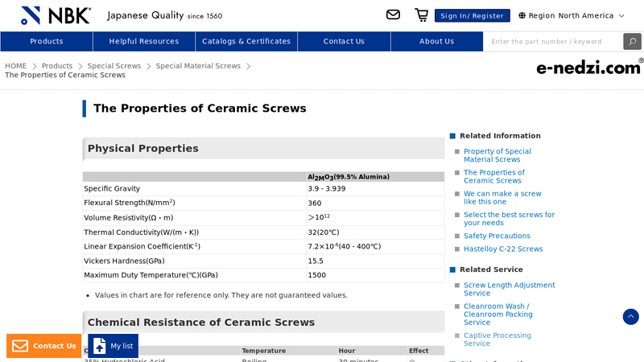Select the Flexural Strength value 360
Viewport: 644px width, 362px height.
(315, 204)
